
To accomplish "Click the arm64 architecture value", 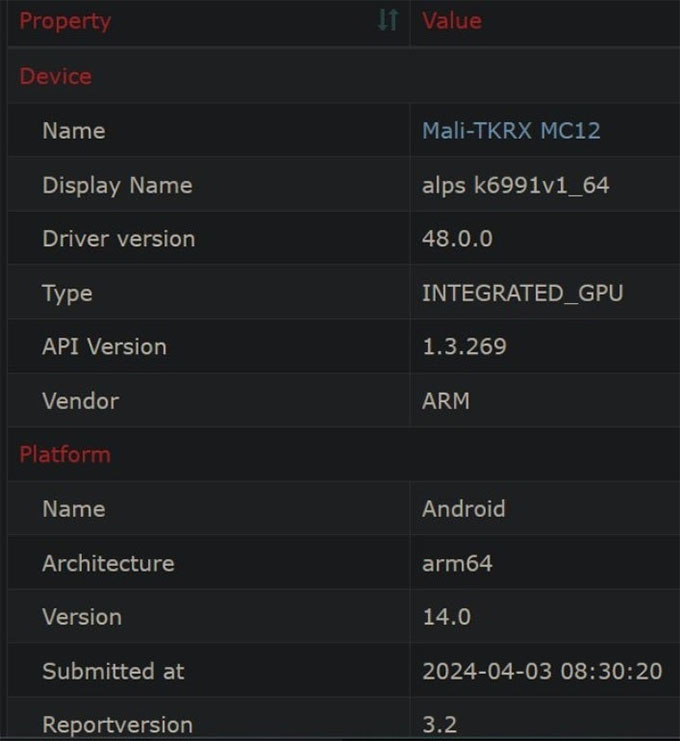I will [457, 563].
